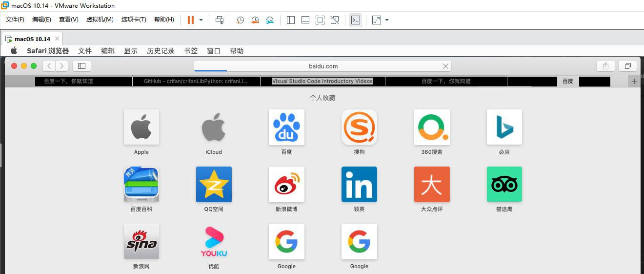644x274 pixels.
Task: Switch to the short 百度 tab
Action: coord(568,81)
